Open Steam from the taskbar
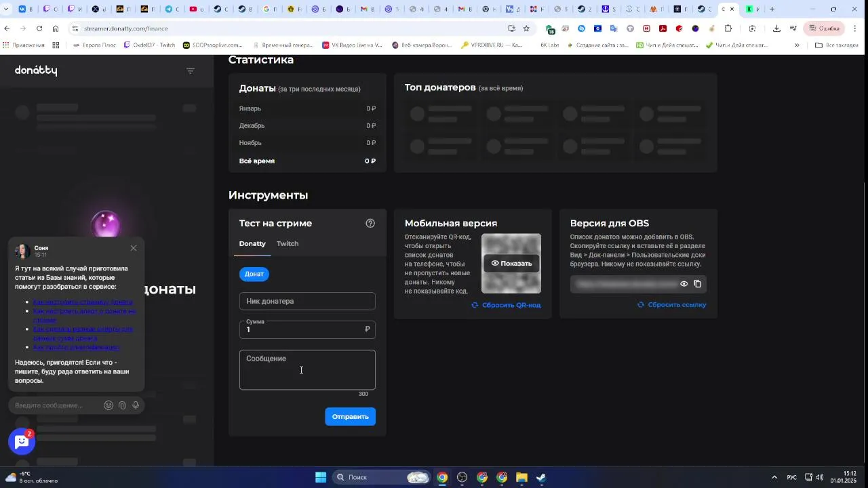Screen dimensions: 868x488 pos(541,477)
